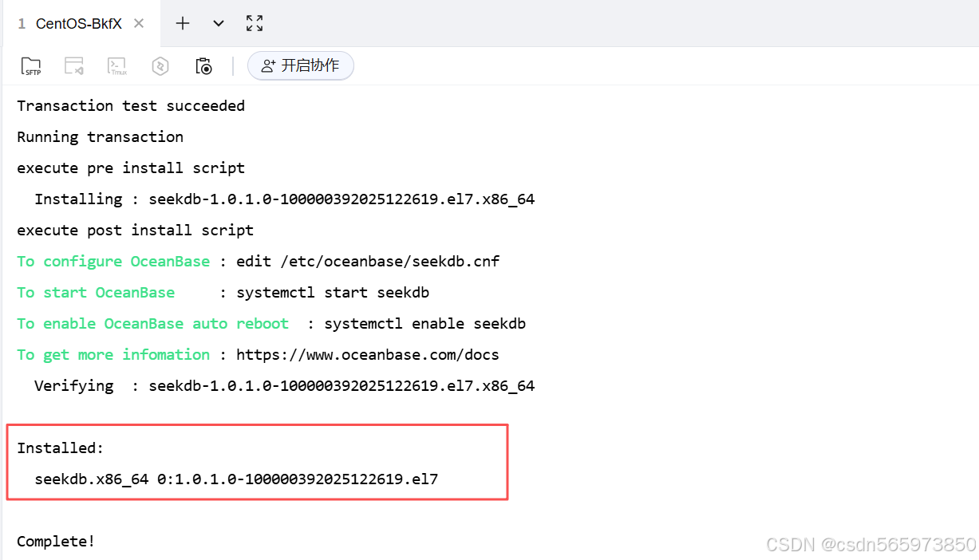
Task: Click 'To enable OceanBase auto reboot' text
Action: pyautogui.click(x=153, y=323)
